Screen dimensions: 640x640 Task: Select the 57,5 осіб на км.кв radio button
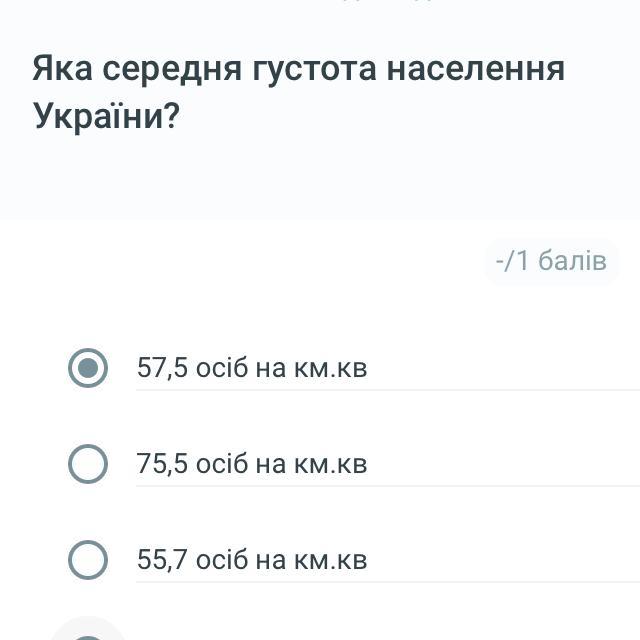coord(88,368)
